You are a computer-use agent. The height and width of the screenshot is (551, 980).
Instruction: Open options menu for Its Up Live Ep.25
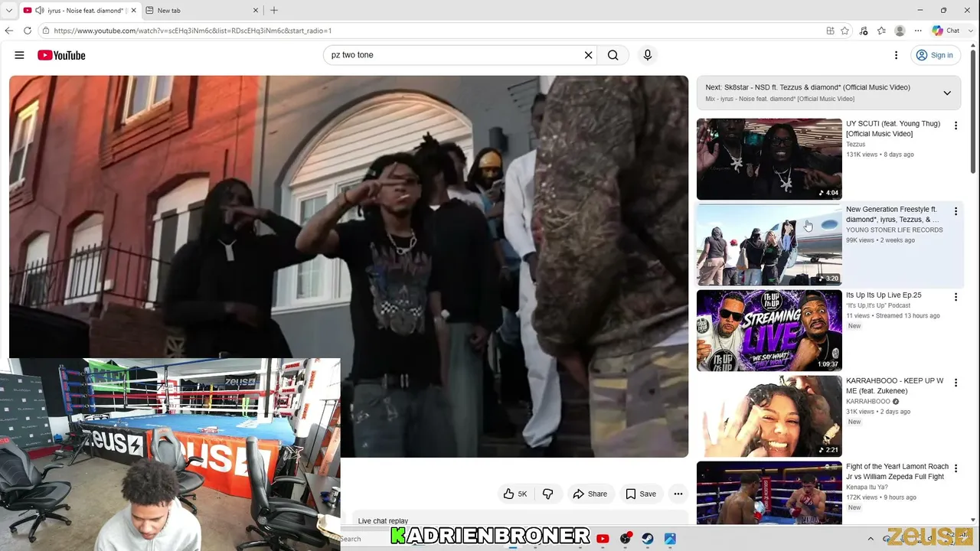click(x=955, y=297)
